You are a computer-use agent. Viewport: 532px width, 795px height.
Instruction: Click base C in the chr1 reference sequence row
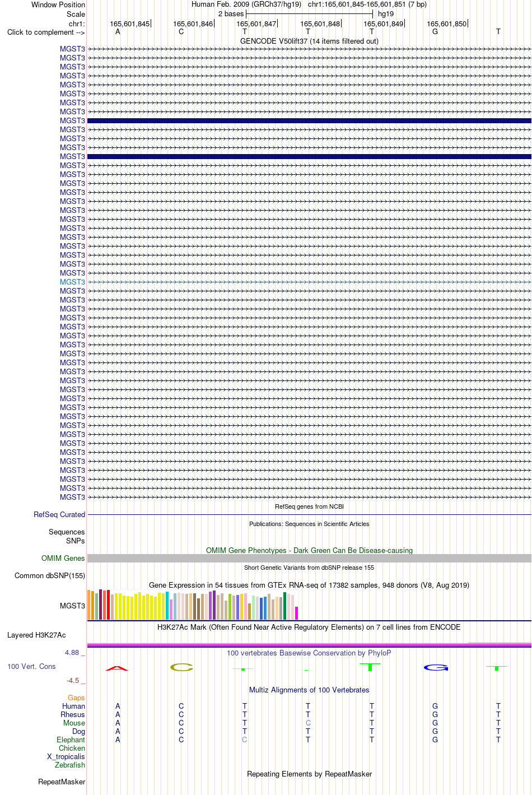click(x=181, y=31)
